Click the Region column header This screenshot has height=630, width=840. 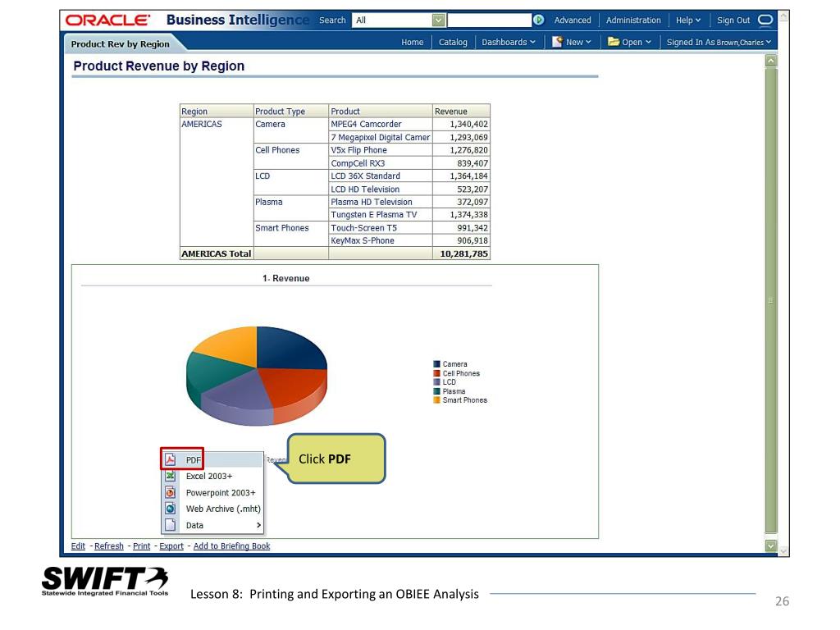pyautogui.click(x=216, y=111)
